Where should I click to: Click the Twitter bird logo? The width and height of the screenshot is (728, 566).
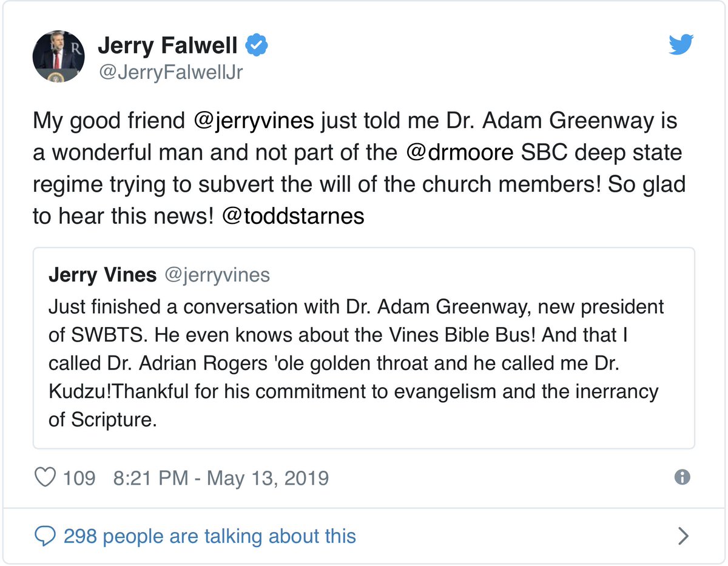[681, 45]
